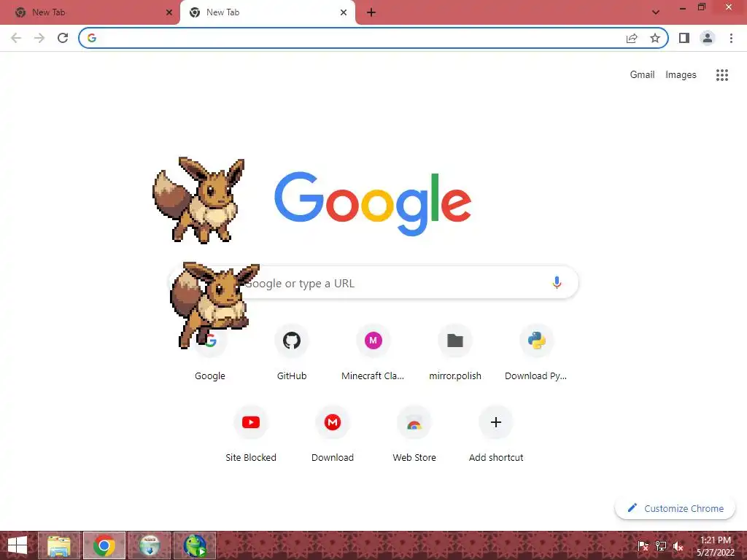Open a new tab with the plus button
This screenshot has height=560, width=747.
pyautogui.click(x=371, y=12)
